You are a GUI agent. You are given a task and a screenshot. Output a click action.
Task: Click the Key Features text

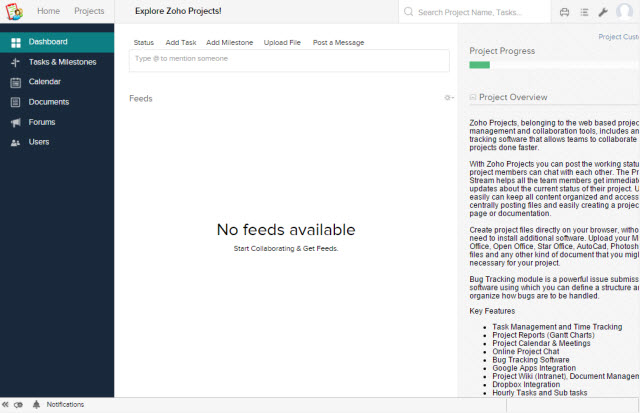click(492, 311)
